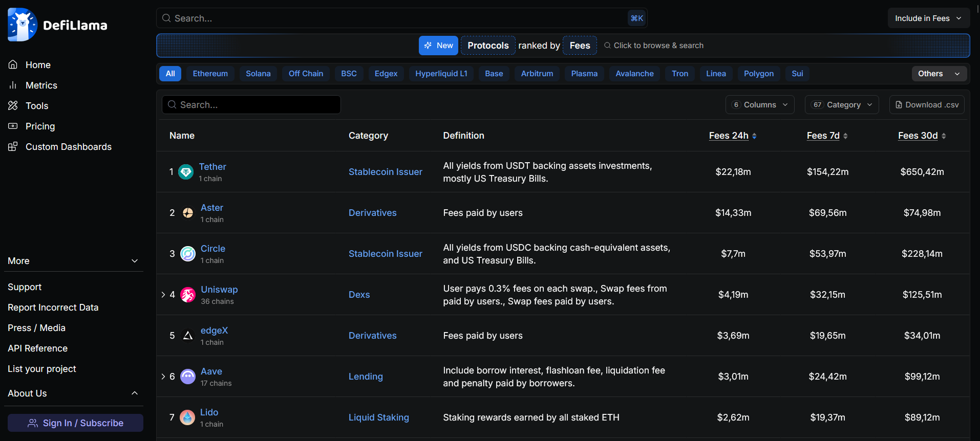Open the Liquid Staking category link

coord(379,417)
